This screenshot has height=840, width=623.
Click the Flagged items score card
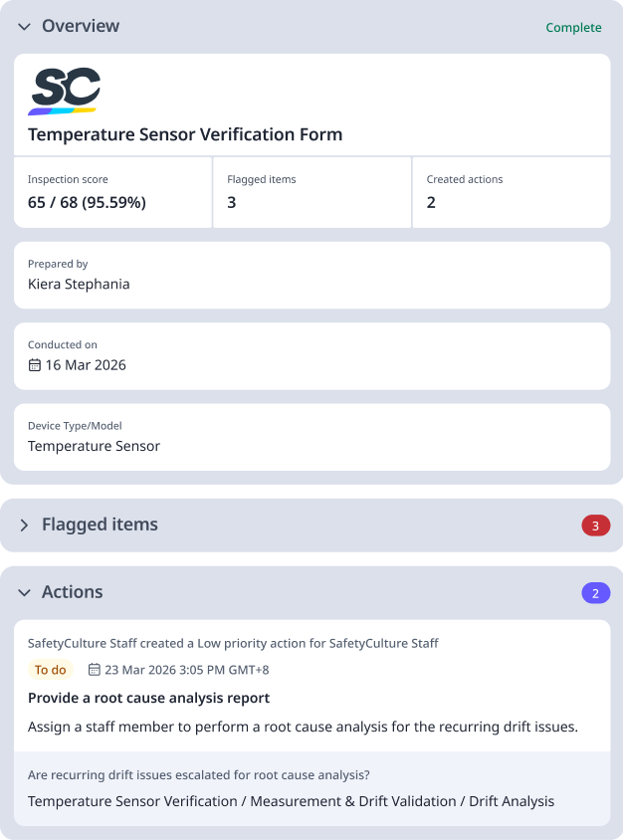coord(311,192)
